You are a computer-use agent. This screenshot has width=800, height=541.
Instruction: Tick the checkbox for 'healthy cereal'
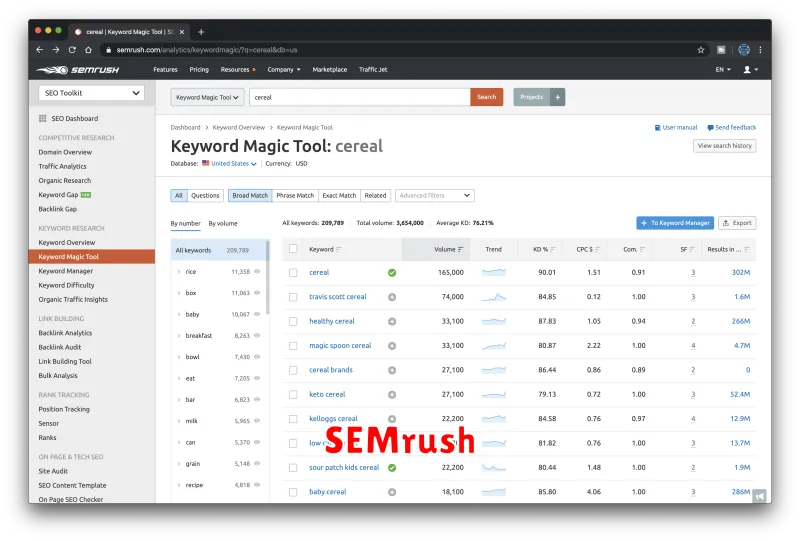[x=293, y=321]
